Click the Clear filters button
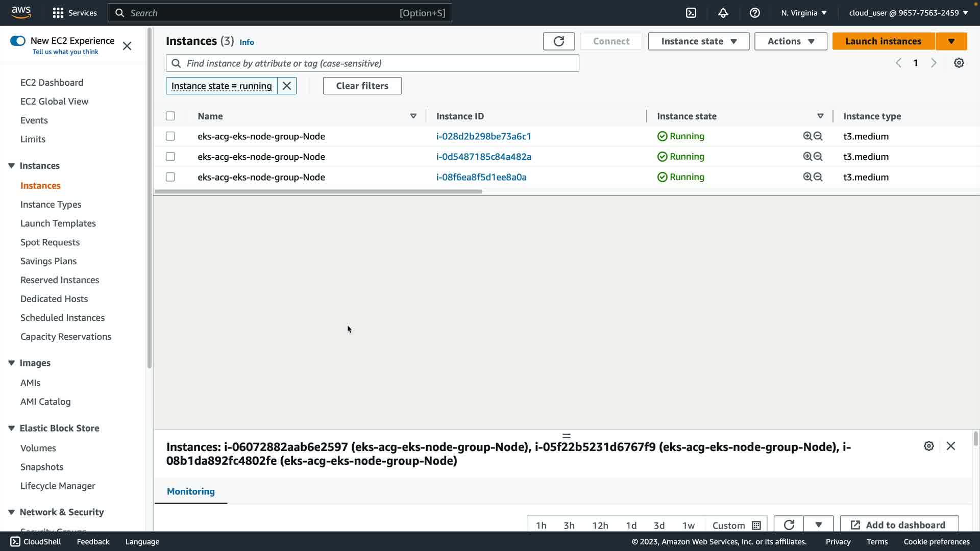This screenshot has width=980, height=551. (362, 86)
